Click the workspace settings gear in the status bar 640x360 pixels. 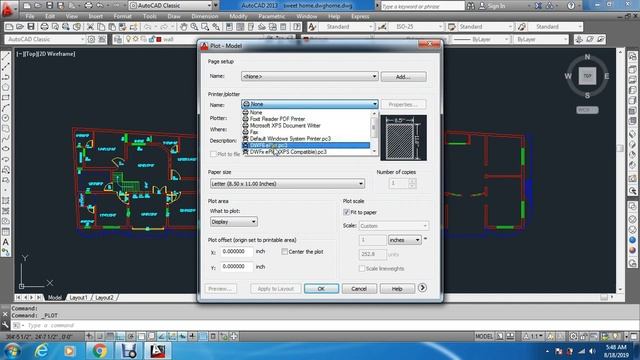(x=573, y=336)
